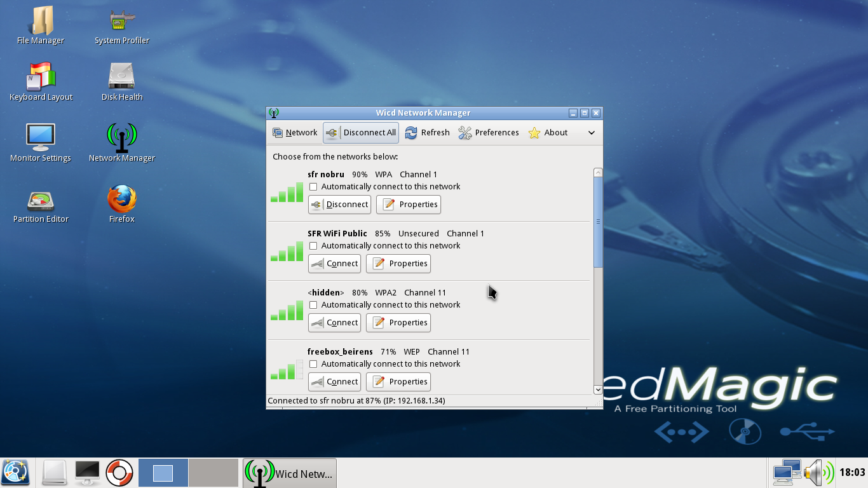Click 'Choose from the networks below' label
This screenshot has width=868, height=488.
[336, 157]
